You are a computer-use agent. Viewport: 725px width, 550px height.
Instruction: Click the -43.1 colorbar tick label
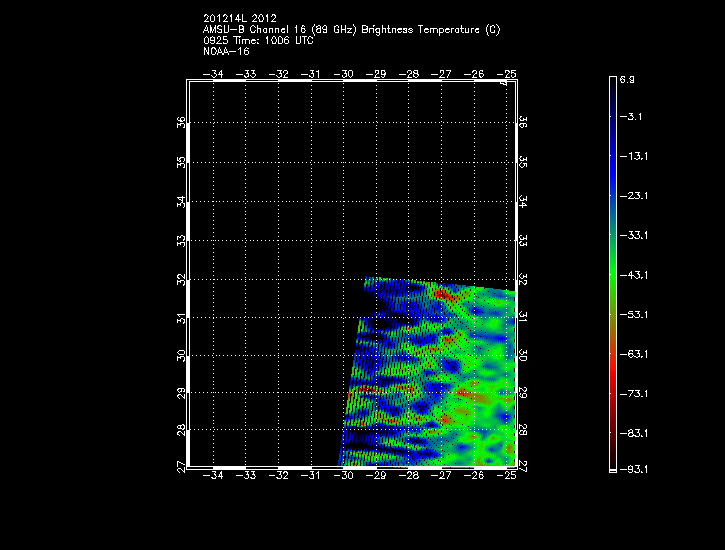(x=631, y=274)
